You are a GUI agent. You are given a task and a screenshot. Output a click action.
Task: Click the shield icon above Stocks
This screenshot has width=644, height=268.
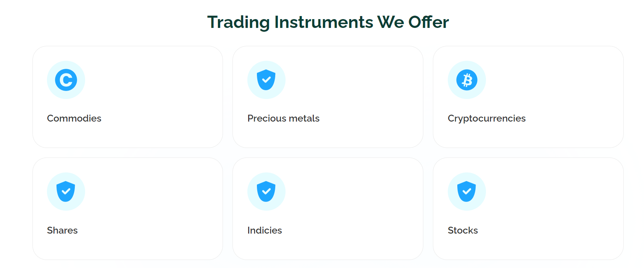tap(467, 192)
